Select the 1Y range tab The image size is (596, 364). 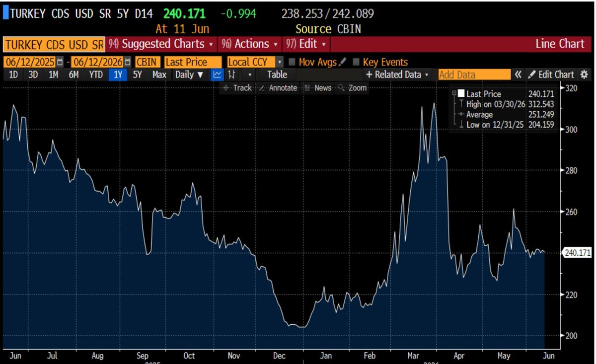pos(118,74)
